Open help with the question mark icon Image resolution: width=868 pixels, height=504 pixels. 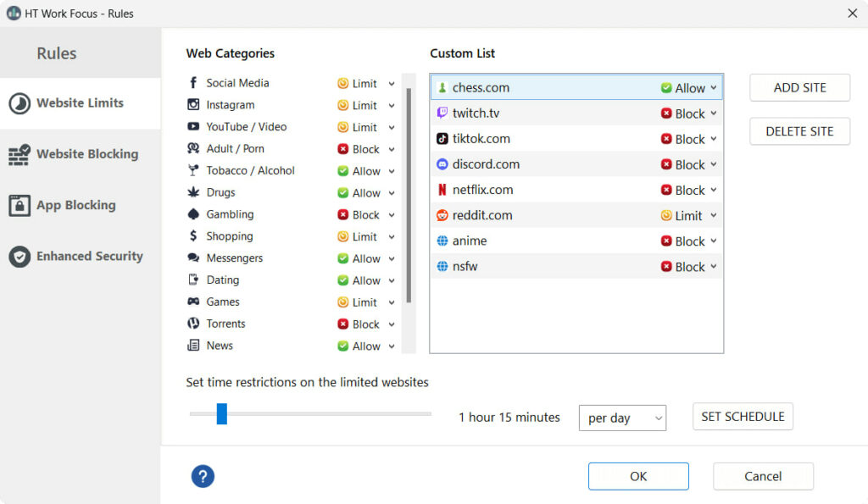[x=203, y=476]
